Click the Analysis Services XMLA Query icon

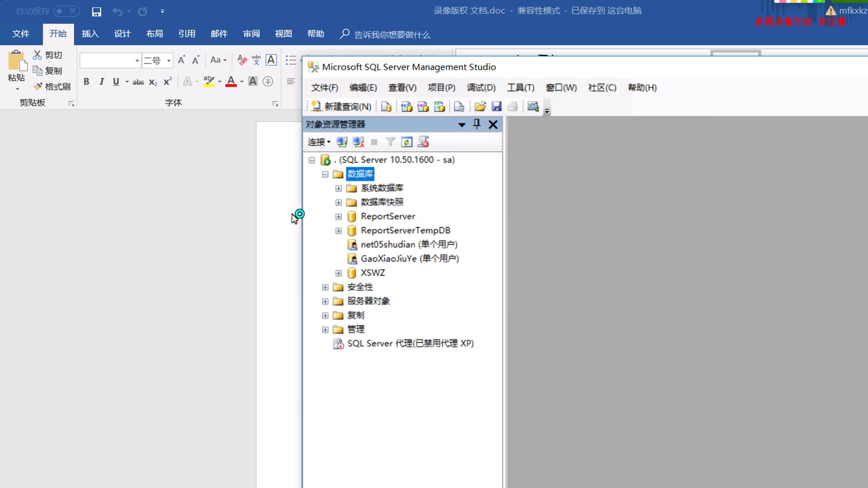(x=439, y=106)
